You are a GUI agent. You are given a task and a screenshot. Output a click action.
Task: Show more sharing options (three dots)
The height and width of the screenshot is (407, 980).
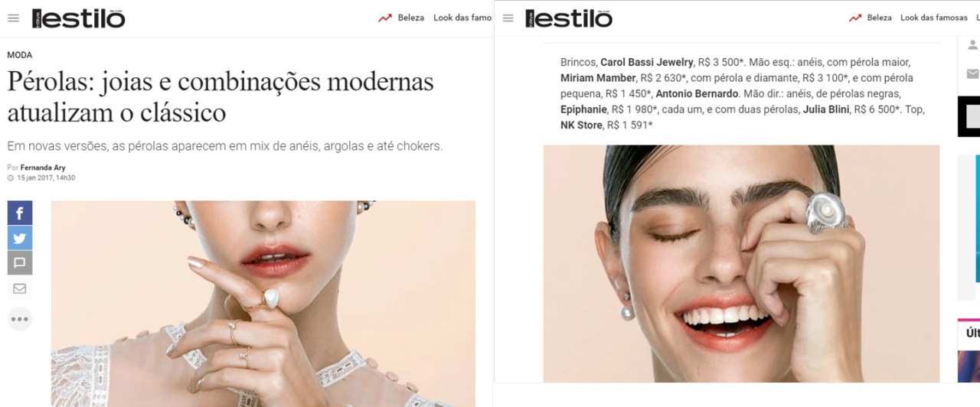[20, 319]
